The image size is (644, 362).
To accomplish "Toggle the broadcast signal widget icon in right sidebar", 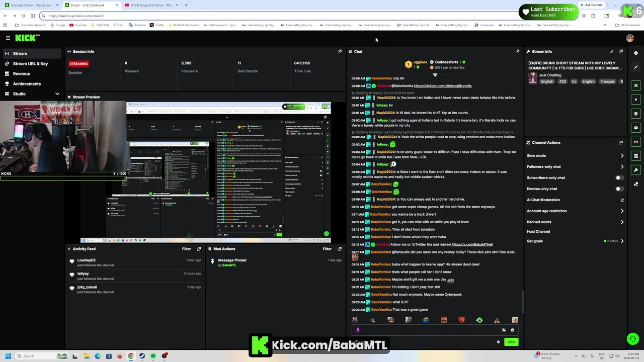I will [x=635, y=142].
